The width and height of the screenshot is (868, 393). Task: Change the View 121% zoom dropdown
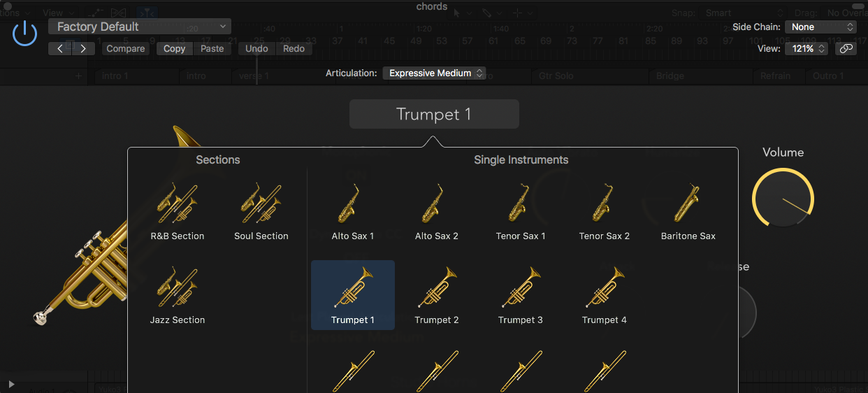tap(807, 49)
